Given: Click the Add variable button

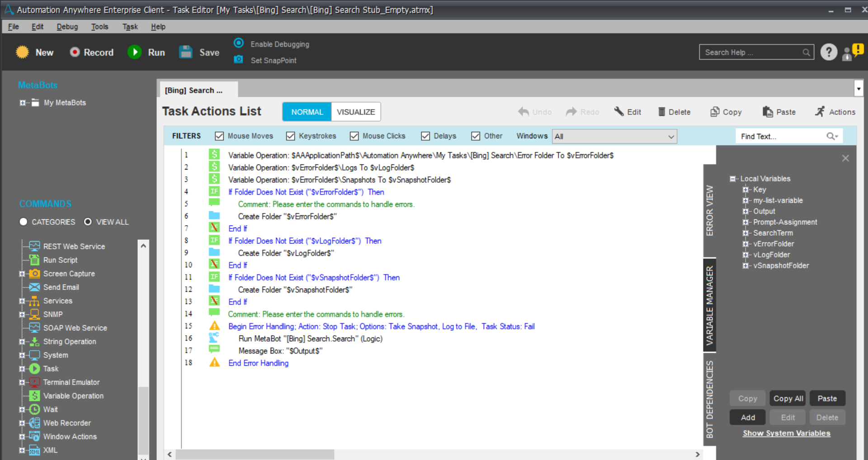Looking at the screenshot, I should (x=748, y=417).
